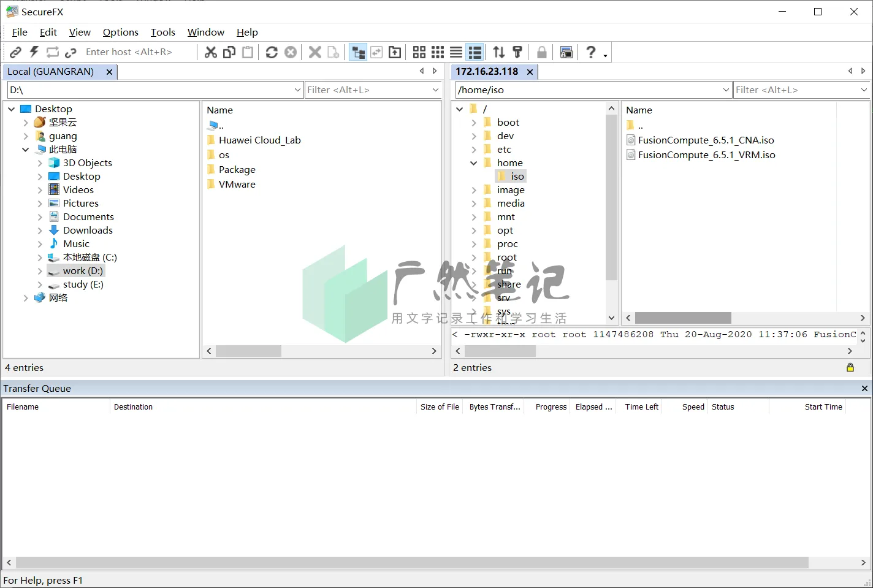This screenshot has height=588, width=873.
Task: Select the Local (GUANGRAN) tab
Action: click(51, 72)
